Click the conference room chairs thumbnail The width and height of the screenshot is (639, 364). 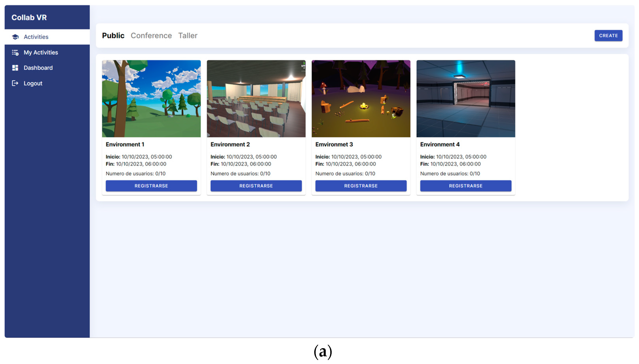256,98
